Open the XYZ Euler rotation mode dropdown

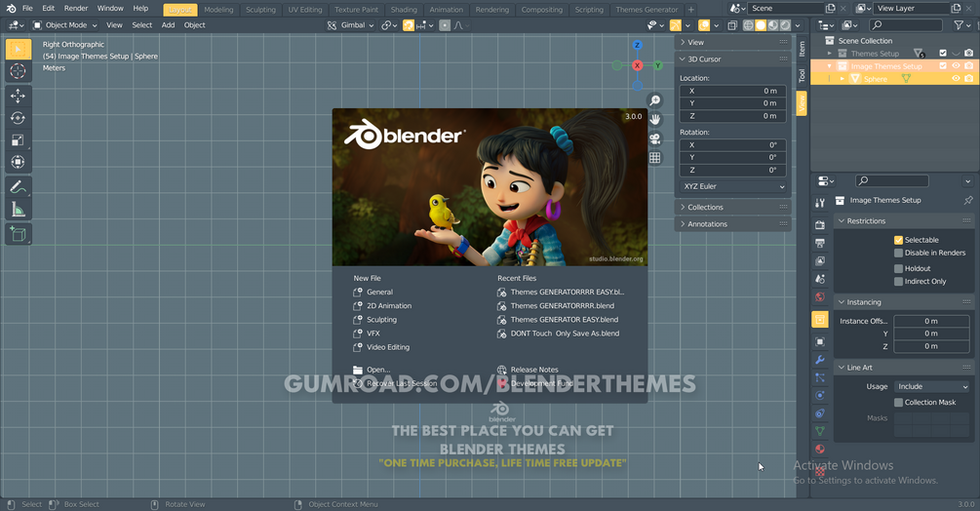coord(733,187)
